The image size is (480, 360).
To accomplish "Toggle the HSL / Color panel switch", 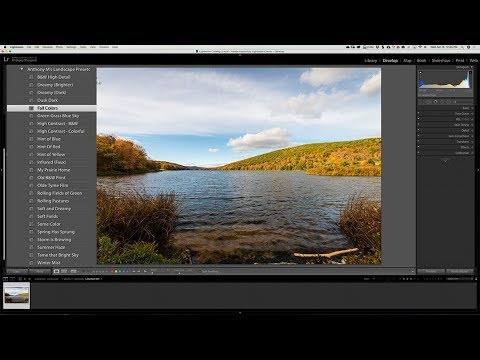I will click(x=419, y=119).
